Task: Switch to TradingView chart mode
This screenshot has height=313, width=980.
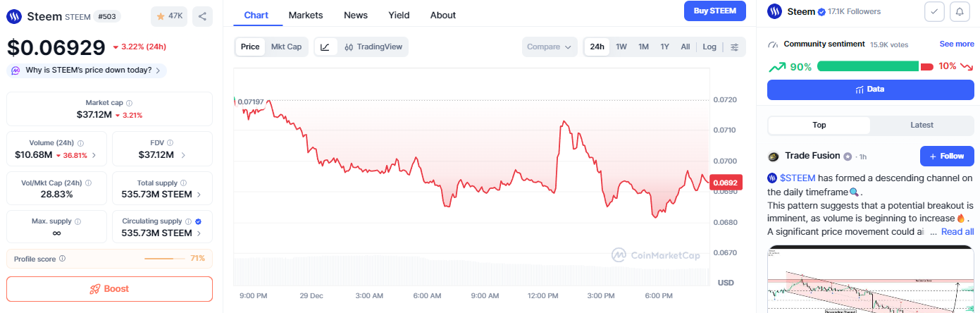Action: [373, 47]
